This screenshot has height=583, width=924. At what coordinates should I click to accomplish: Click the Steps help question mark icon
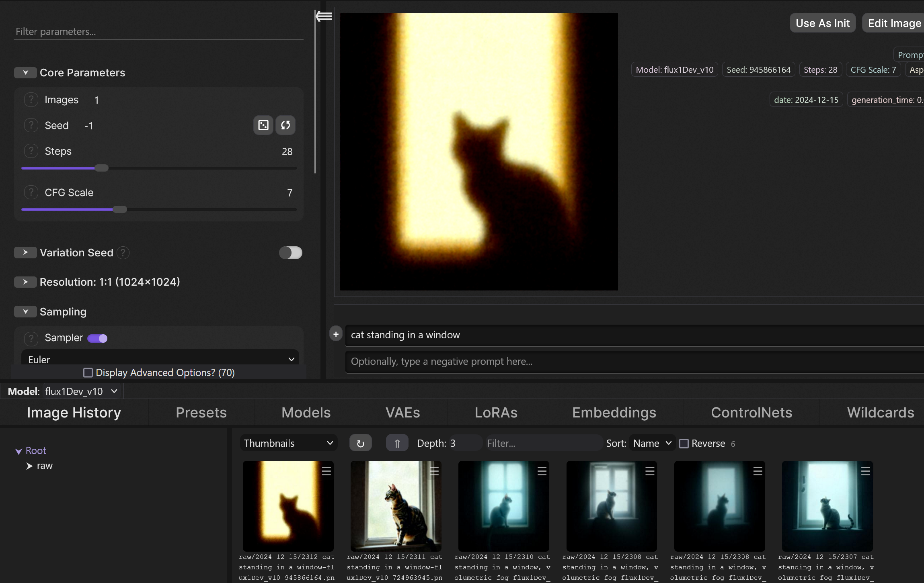coord(31,151)
